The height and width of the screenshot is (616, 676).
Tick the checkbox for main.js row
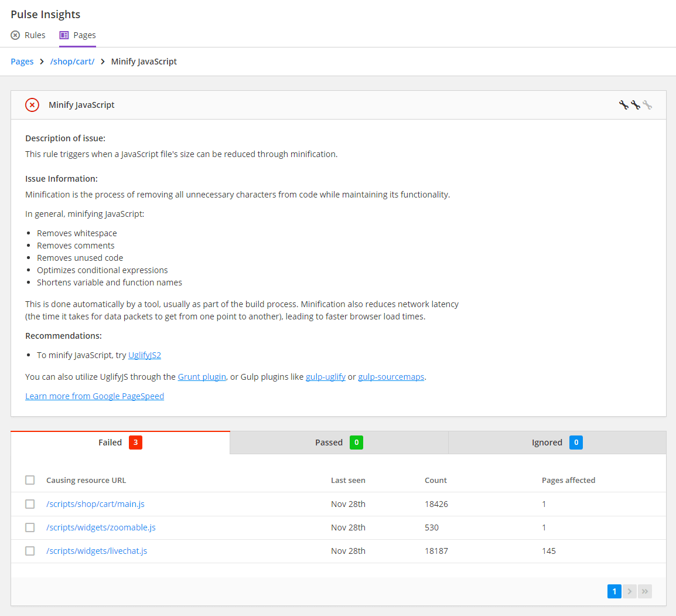[x=30, y=503]
